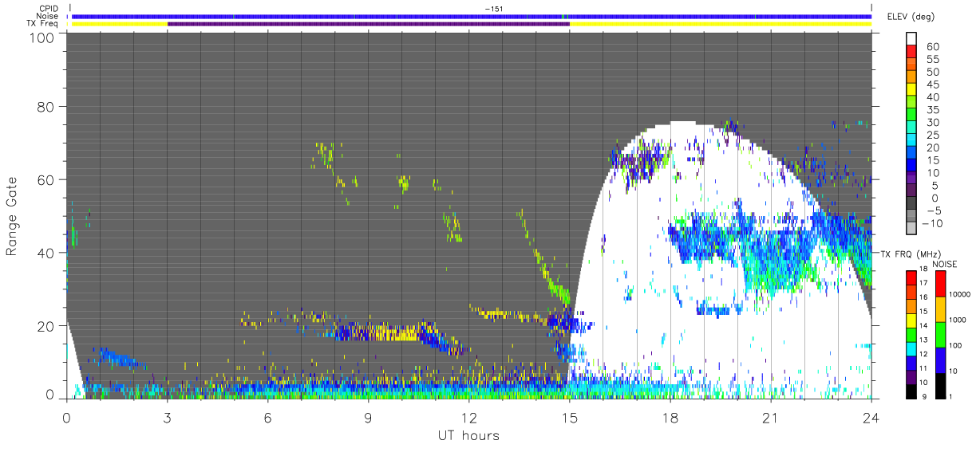Click the '55' label in the ELEV colorbar

point(933,60)
